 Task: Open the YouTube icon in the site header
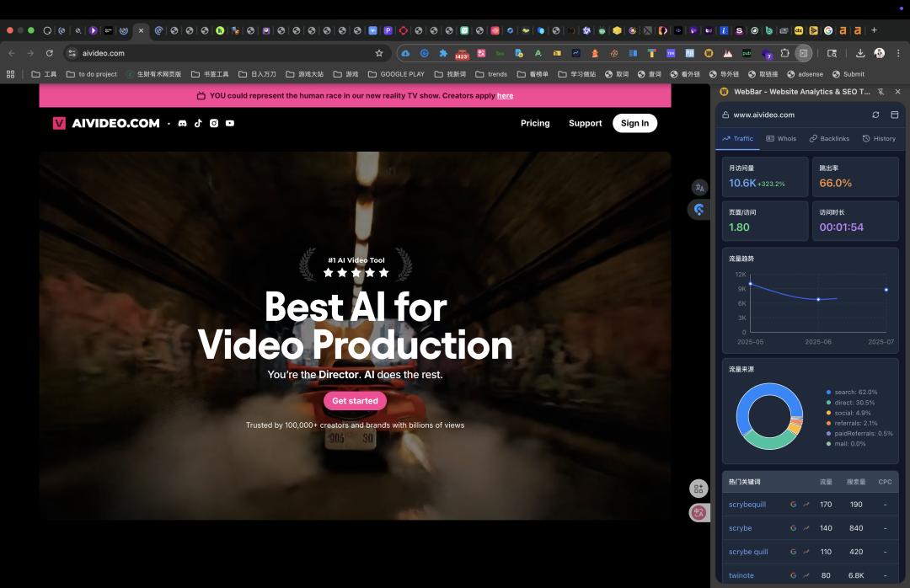(230, 123)
